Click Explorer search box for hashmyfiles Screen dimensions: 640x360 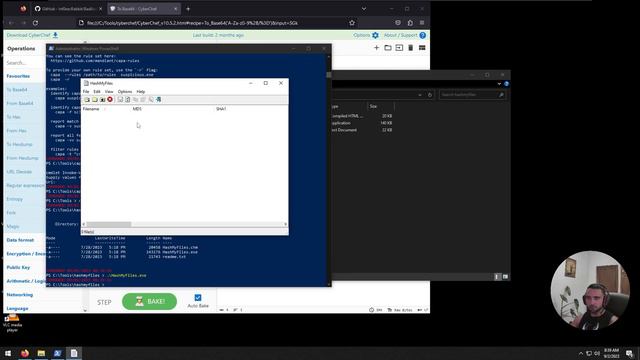tap(472, 95)
